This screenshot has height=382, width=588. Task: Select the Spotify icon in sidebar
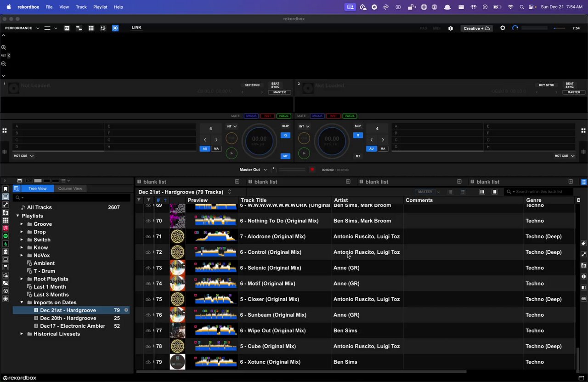(x=6, y=236)
